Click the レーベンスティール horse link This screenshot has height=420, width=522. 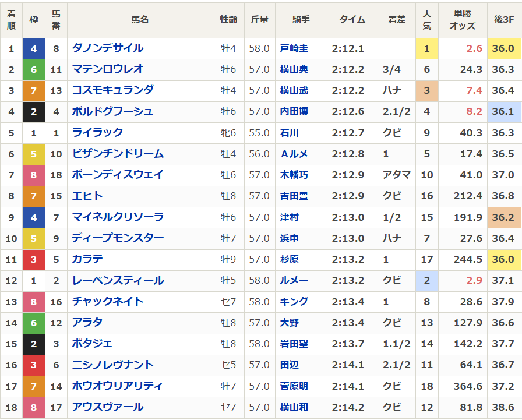[118, 281]
